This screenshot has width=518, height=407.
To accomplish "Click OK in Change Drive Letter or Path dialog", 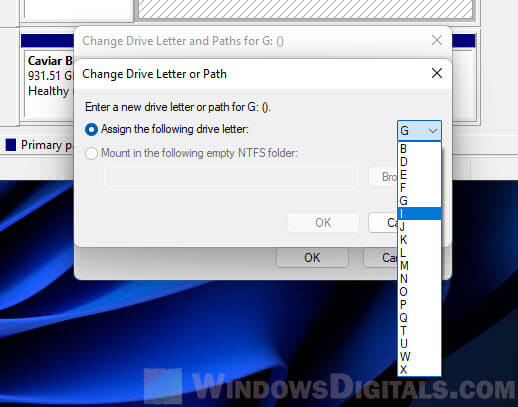I will [x=323, y=223].
